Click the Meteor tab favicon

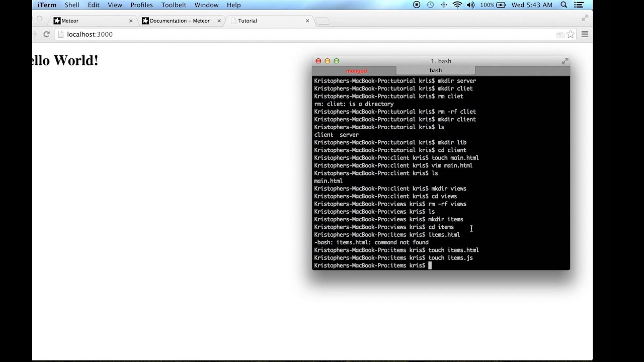click(57, 21)
